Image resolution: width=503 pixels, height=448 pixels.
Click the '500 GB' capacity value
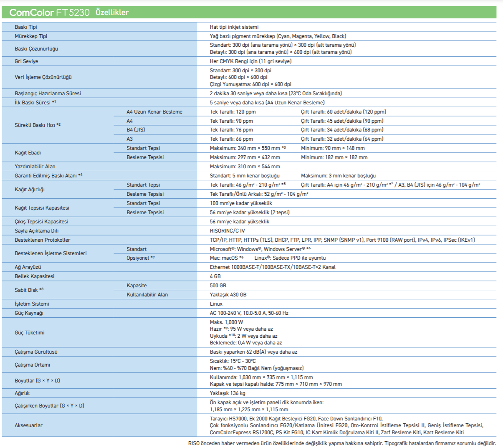point(218,286)
